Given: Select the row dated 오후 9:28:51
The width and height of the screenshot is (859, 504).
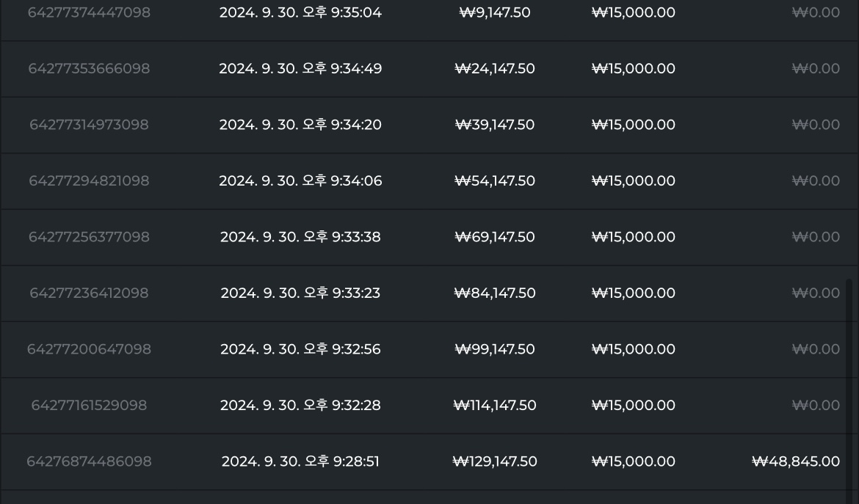Looking at the screenshot, I should click(x=429, y=461).
